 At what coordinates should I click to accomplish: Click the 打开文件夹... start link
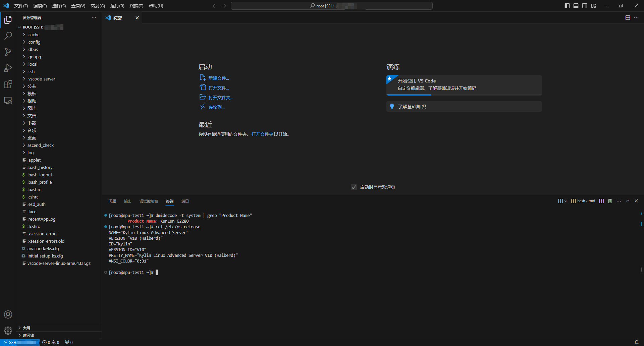point(217,98)
